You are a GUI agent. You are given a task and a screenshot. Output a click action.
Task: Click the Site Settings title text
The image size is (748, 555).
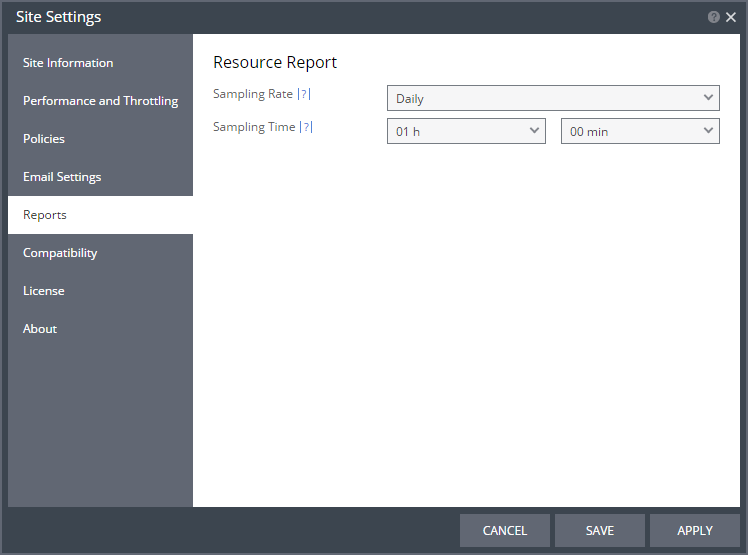pos(59,17)
